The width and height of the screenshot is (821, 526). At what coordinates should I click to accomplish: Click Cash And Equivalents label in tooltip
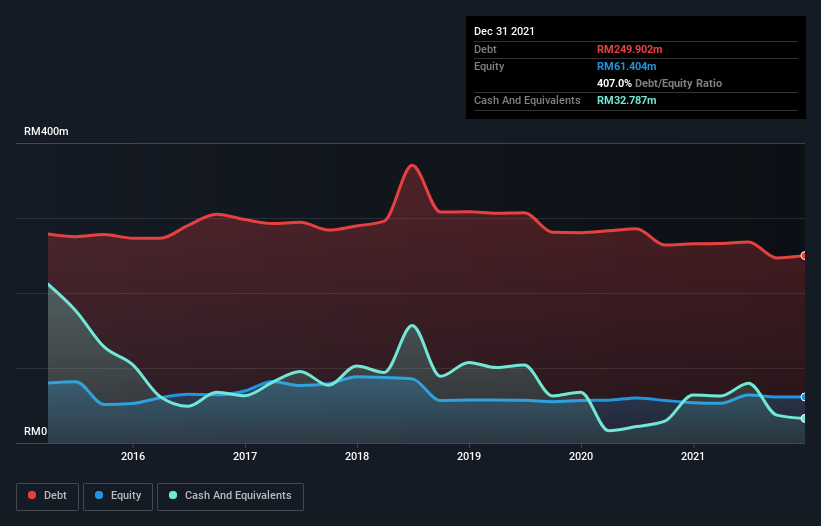tap(527, 100)
